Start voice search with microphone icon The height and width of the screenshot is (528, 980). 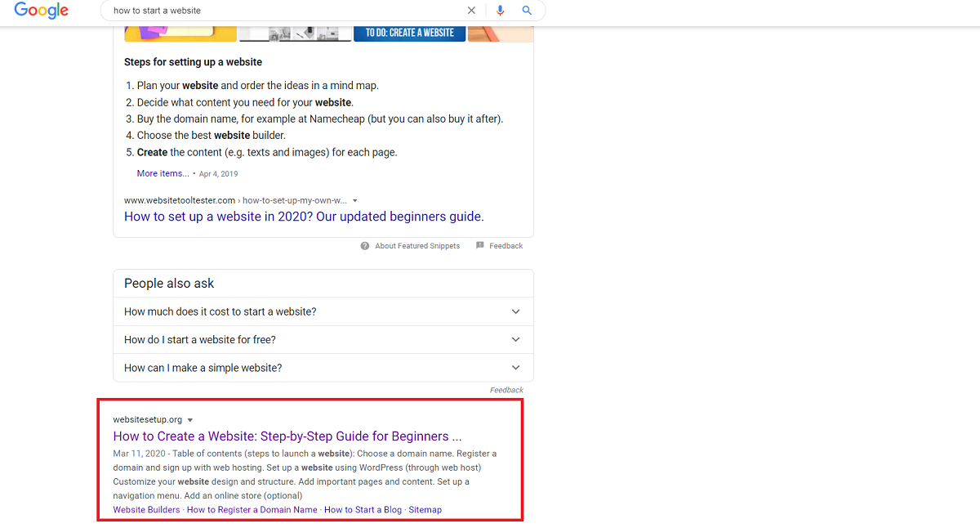501,11
